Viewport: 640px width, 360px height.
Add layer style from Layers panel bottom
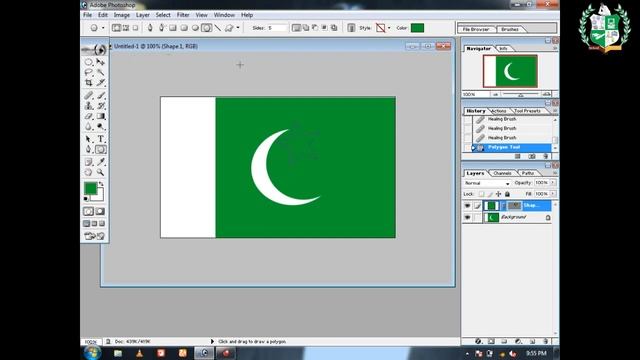[x=478, y=341]
